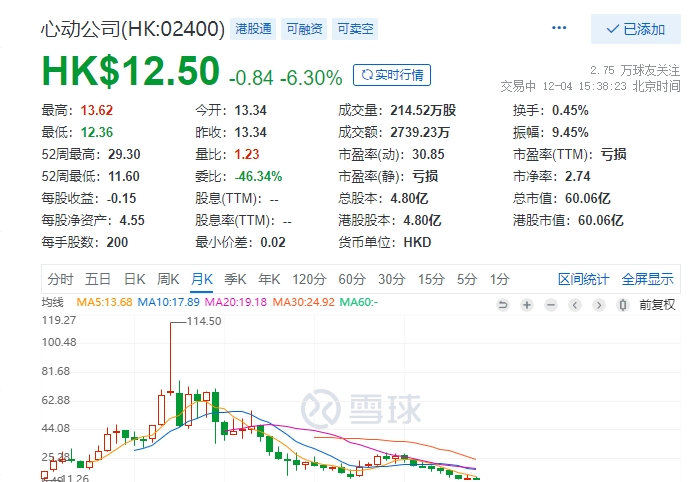The height and width of the screenshot is (482, 700).
Task: Switch to the 季K chart tab
Action: pos(235,279)
